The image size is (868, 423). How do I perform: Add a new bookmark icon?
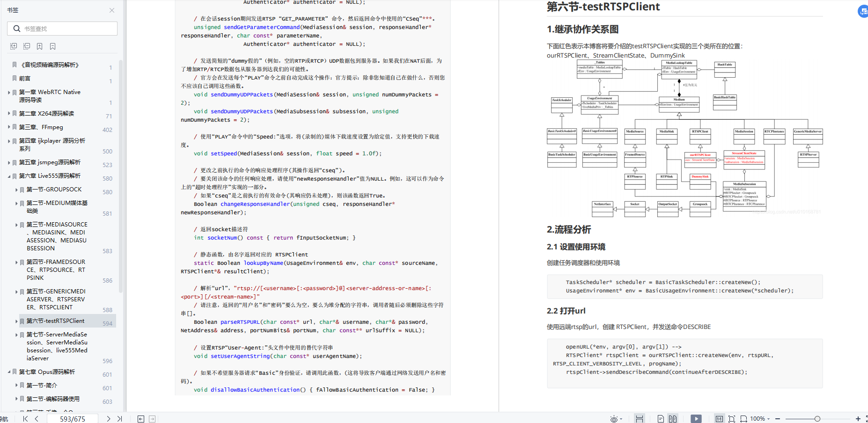click(x=40, y=46)
